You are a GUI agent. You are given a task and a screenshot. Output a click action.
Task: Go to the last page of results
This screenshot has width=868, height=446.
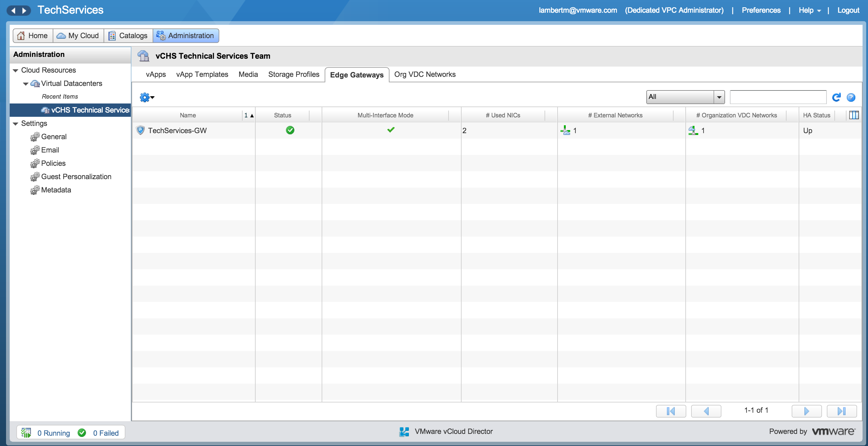pos(841,411)
